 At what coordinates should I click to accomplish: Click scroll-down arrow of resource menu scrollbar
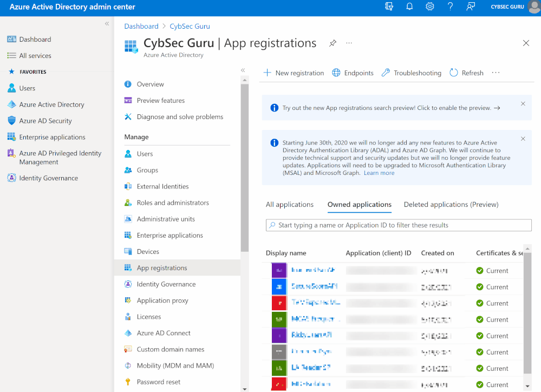pyautogui.click(x=245, y=389)
